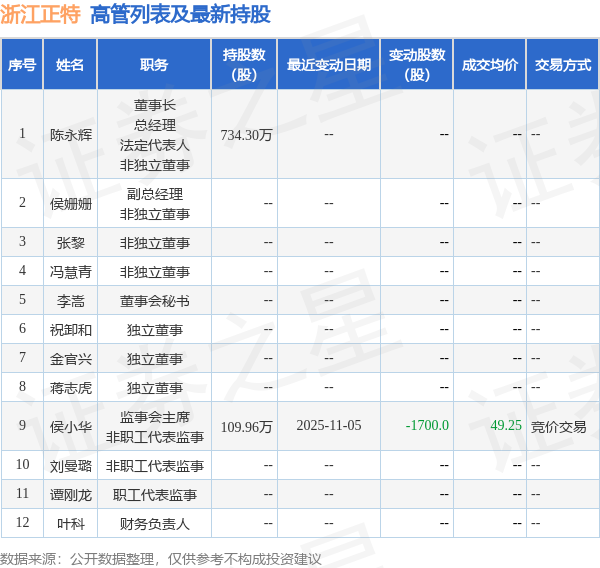The image size is (600, 568).
Task: Select the 姓名 column header
Action: tap(70, 65)
